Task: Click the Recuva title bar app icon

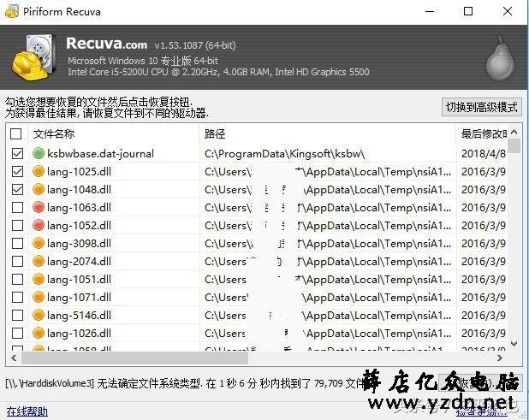Action: (x=11, y=11)
